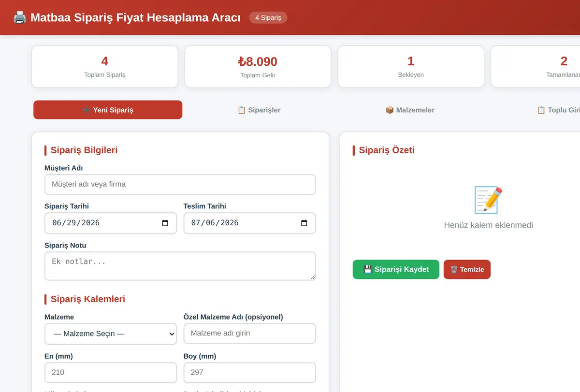Screen dimensions: 580x392
Task: Click the Boy (mm) field showing 297
Action: point(250,373)
